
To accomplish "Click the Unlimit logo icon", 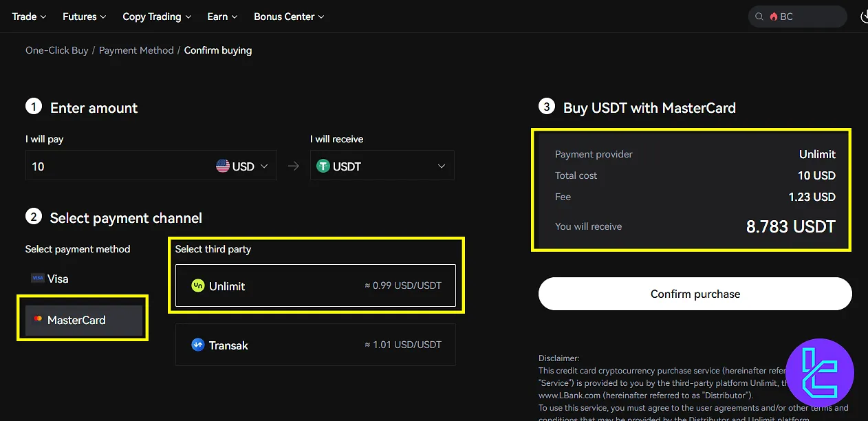I will coord(198,285).
